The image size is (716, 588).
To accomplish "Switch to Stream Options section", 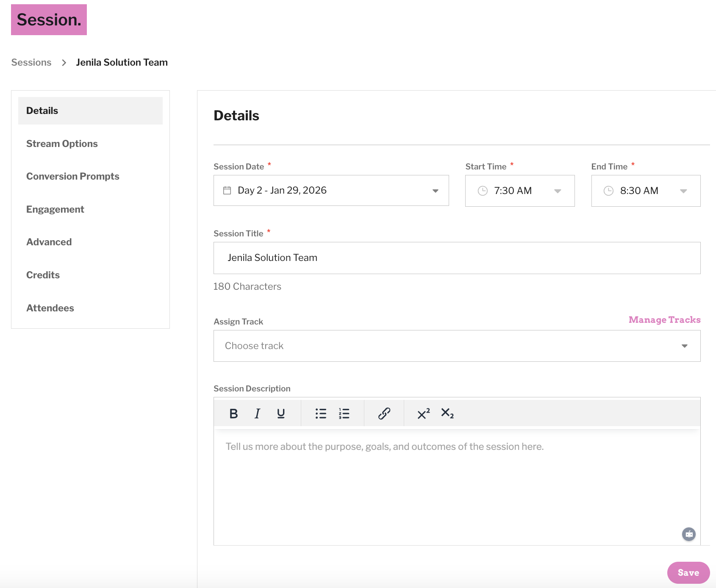I will (x=62, y=144).
